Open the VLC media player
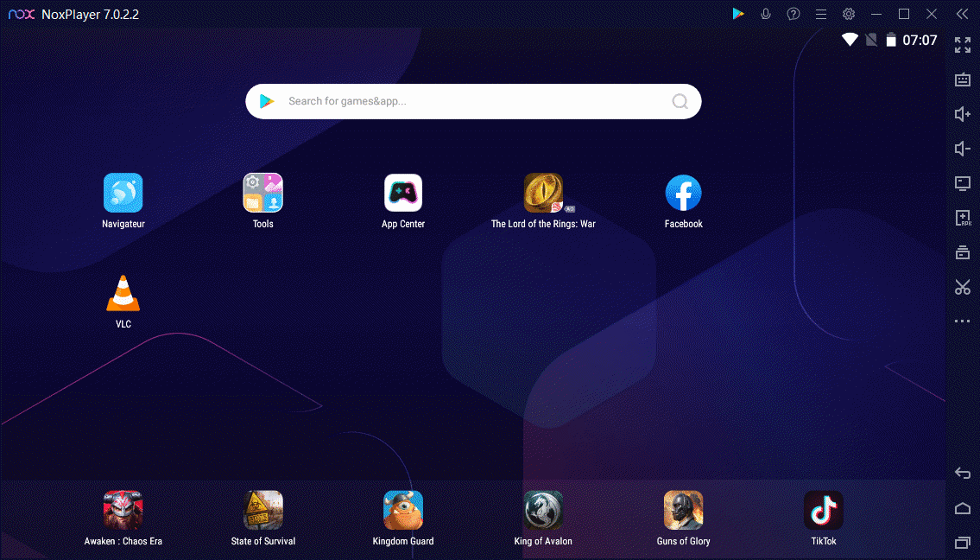 [123, 294]
